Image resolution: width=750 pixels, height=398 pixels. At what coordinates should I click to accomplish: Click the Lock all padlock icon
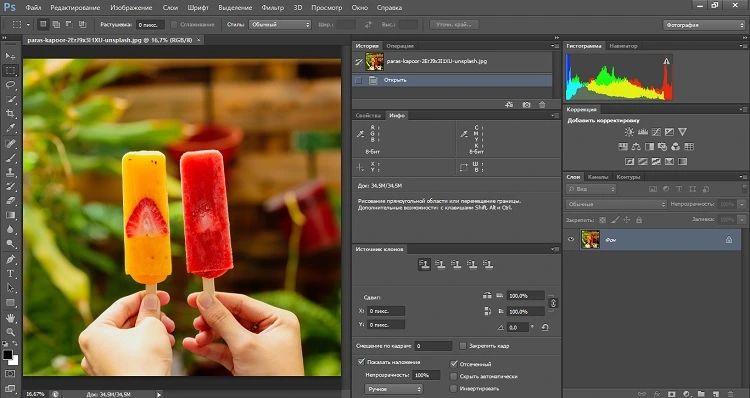(639, 220)
